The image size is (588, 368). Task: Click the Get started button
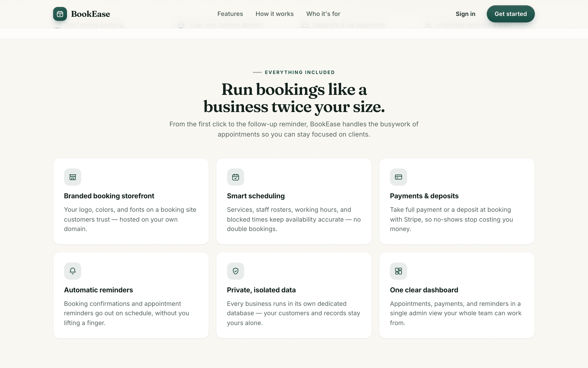510,14
